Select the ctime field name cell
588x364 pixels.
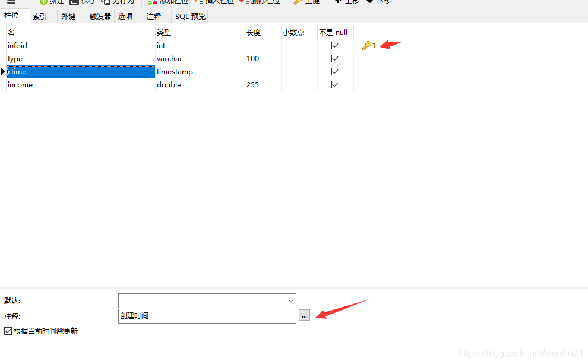[x=81, y=72]
